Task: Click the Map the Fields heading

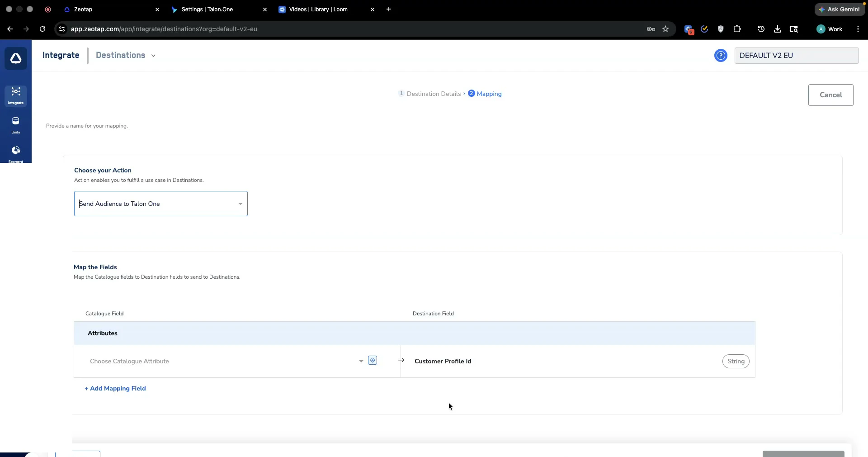Action: coord(95,267)
